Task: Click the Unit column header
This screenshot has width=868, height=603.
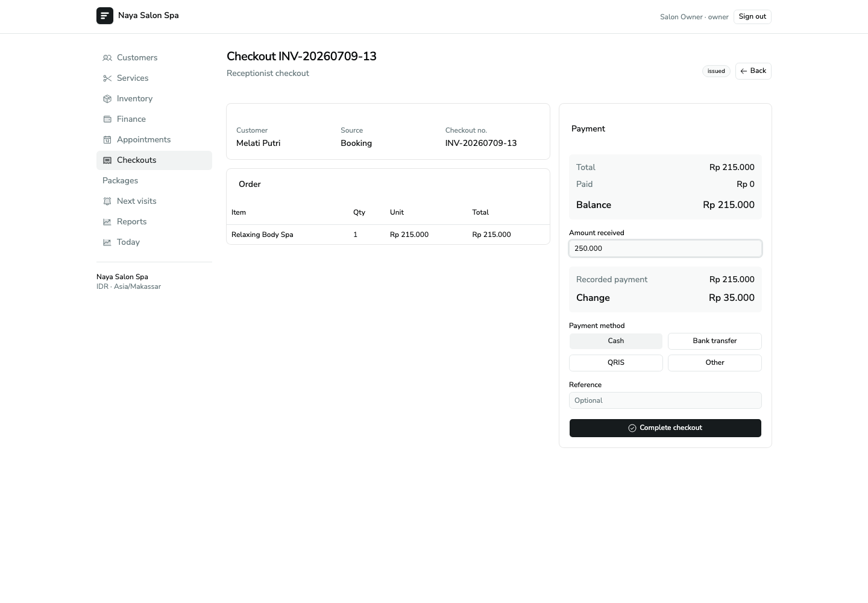Action: 397,212
